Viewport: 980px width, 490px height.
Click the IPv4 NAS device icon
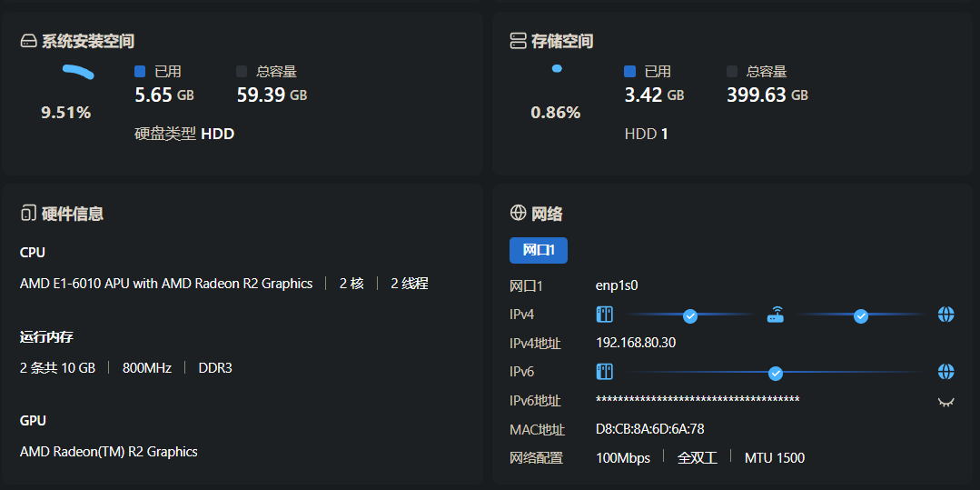click(x=605, y=315)
